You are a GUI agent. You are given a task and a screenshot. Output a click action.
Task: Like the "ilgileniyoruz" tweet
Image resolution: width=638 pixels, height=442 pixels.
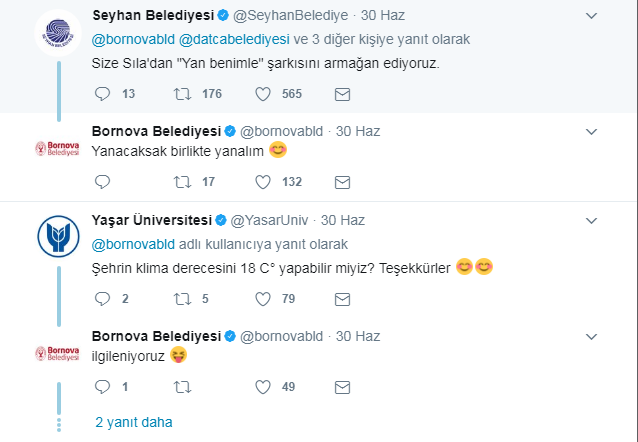[263, 387]
